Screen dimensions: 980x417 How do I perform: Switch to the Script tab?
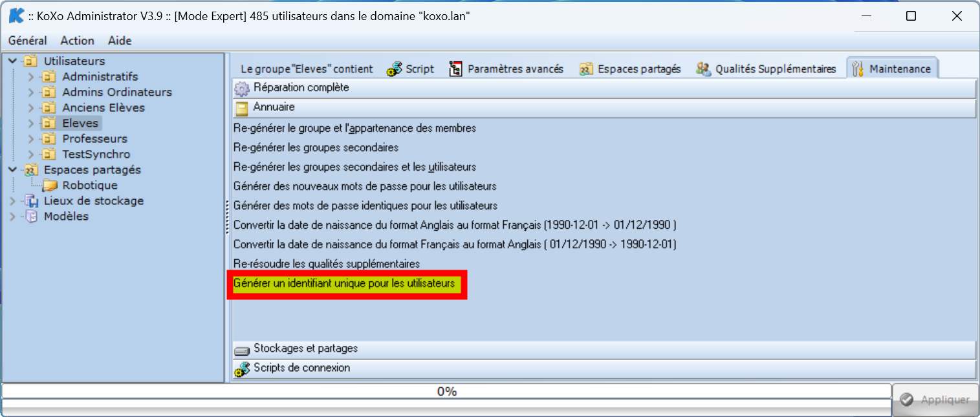click(x=411, y=69)
